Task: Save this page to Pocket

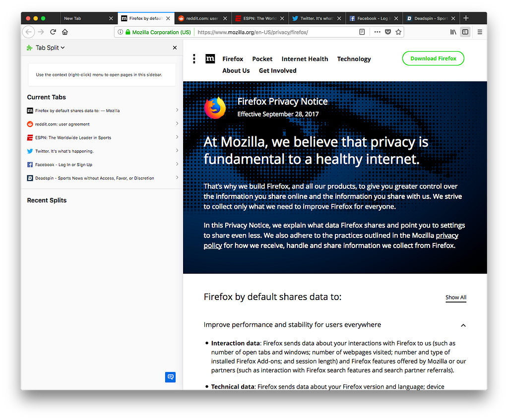Action: (388, 32)
